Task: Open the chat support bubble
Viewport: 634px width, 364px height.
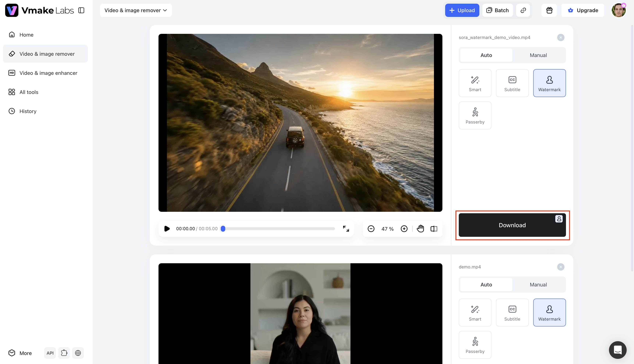Action: (x=618, y=350)
